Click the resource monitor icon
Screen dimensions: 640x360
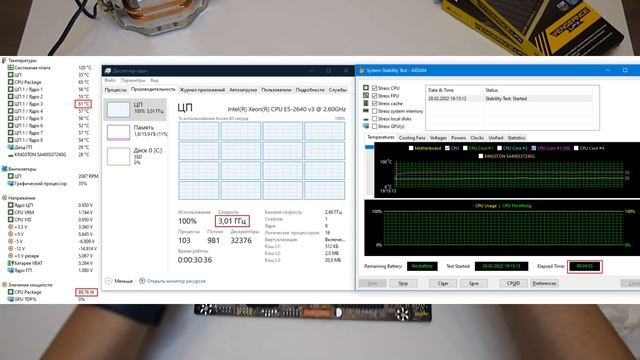tap(142, 281)
